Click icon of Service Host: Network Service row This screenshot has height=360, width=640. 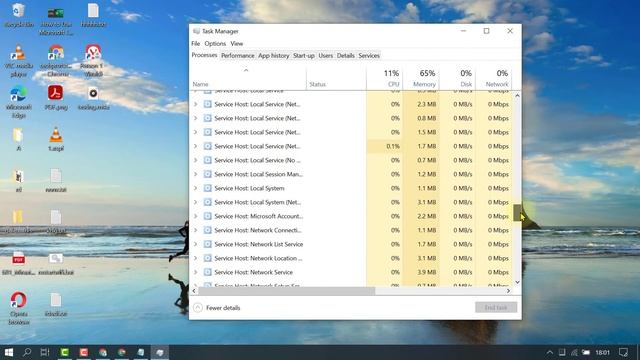coord(207,272)
